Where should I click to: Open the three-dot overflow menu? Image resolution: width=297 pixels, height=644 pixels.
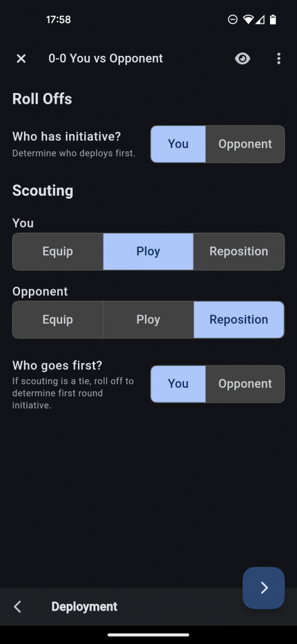tap(279, 58)
